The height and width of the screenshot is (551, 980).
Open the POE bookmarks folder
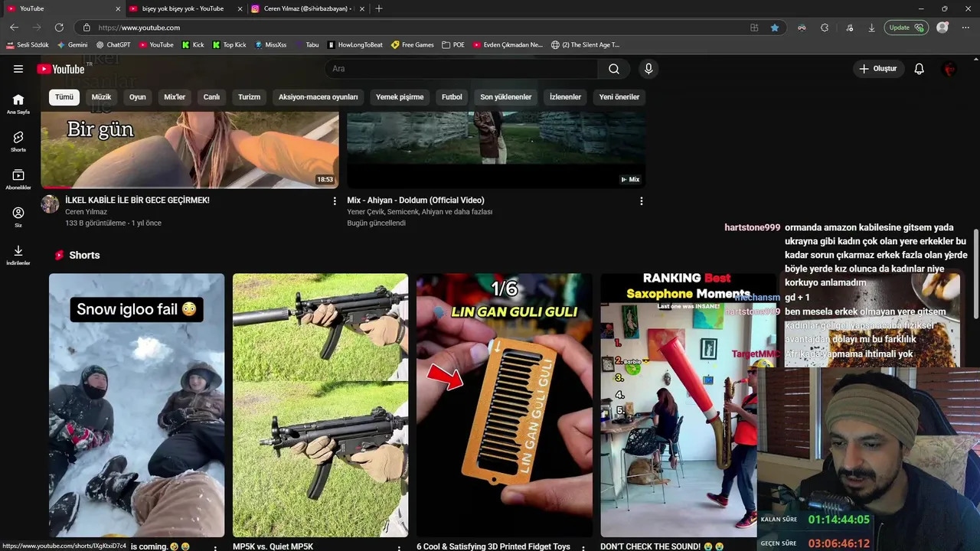453,45
